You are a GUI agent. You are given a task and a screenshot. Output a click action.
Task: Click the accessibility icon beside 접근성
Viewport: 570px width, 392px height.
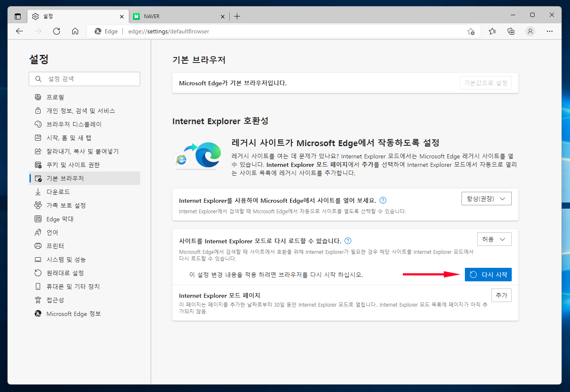pyautogui.click(x=38, y=300)
